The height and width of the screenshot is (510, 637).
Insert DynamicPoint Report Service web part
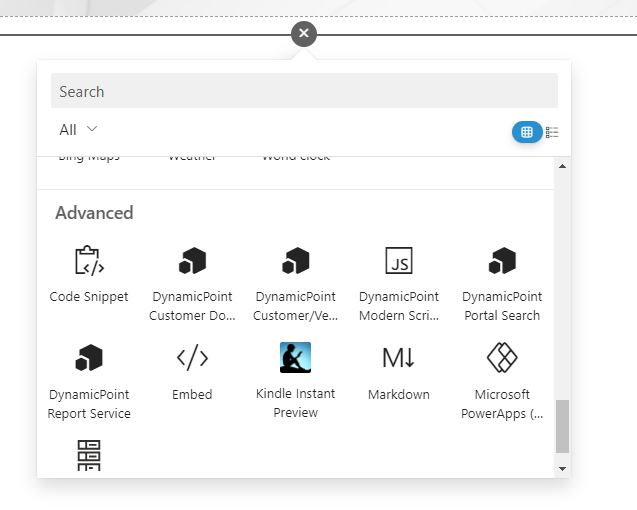point(89,381)
